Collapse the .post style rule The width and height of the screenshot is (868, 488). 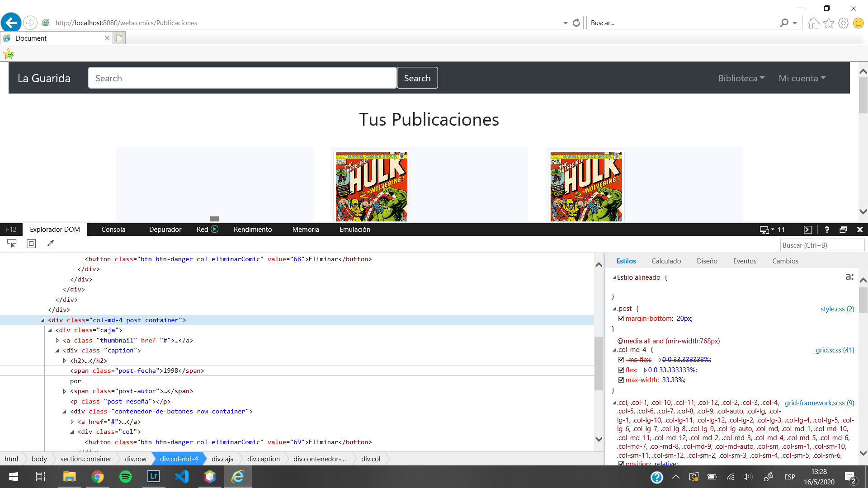(x=614, y=309)
